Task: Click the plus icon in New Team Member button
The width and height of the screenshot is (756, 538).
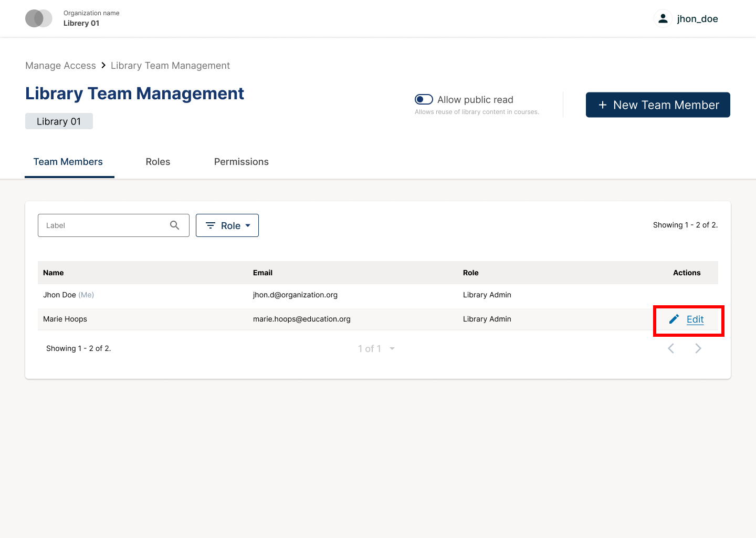Action: [602, 105]
